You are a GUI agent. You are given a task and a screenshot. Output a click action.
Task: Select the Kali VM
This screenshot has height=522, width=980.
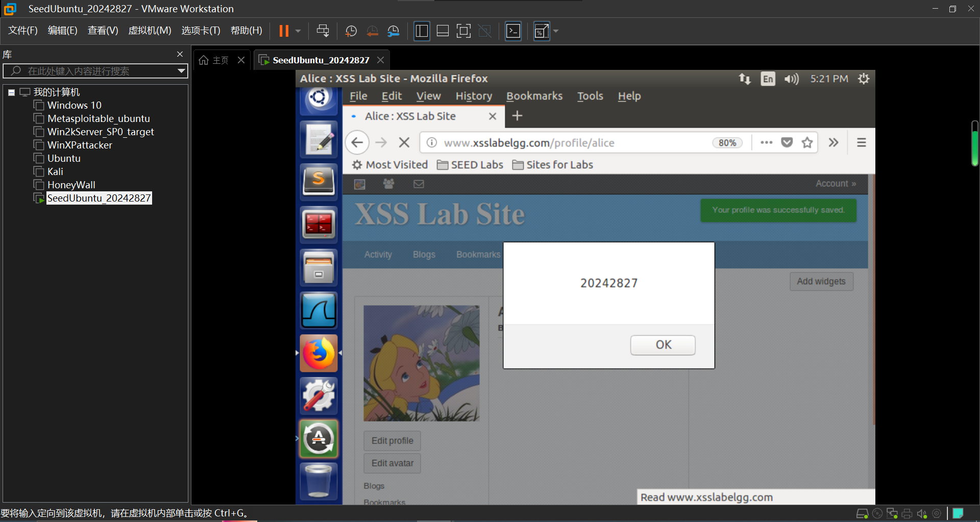tap(55, 171)
